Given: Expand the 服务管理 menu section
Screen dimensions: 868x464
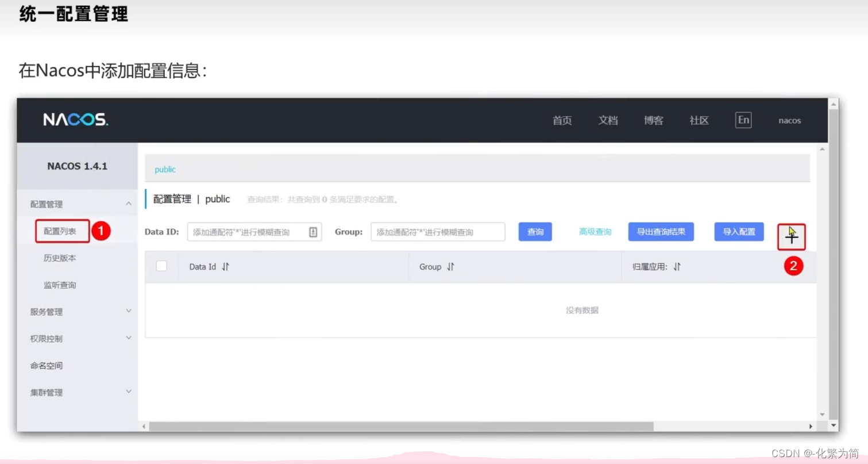Looking at the screenshot, I should point(129,311).
